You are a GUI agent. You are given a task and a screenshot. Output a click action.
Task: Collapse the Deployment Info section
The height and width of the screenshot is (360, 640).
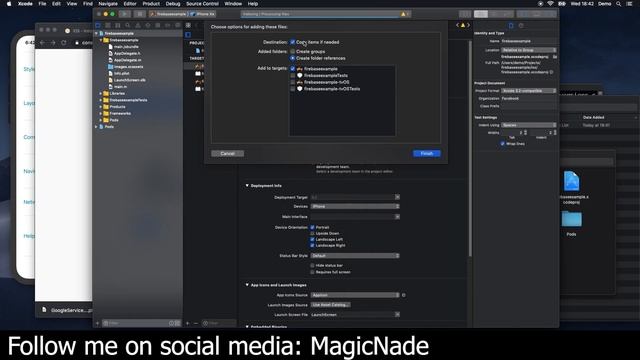pos(247,186)
